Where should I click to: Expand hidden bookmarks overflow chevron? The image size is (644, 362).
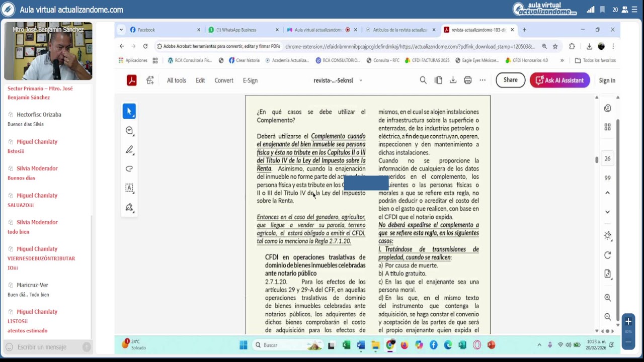tap(562, 60)
